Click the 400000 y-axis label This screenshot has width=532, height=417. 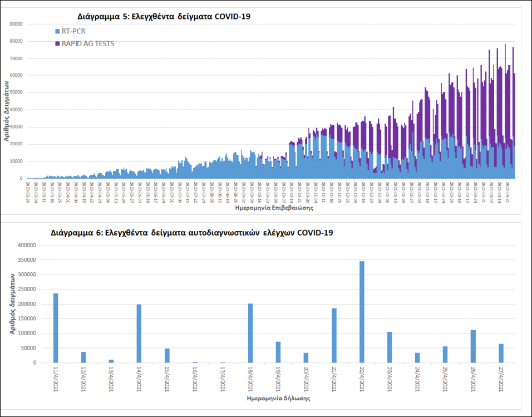[x=27, y=245]
